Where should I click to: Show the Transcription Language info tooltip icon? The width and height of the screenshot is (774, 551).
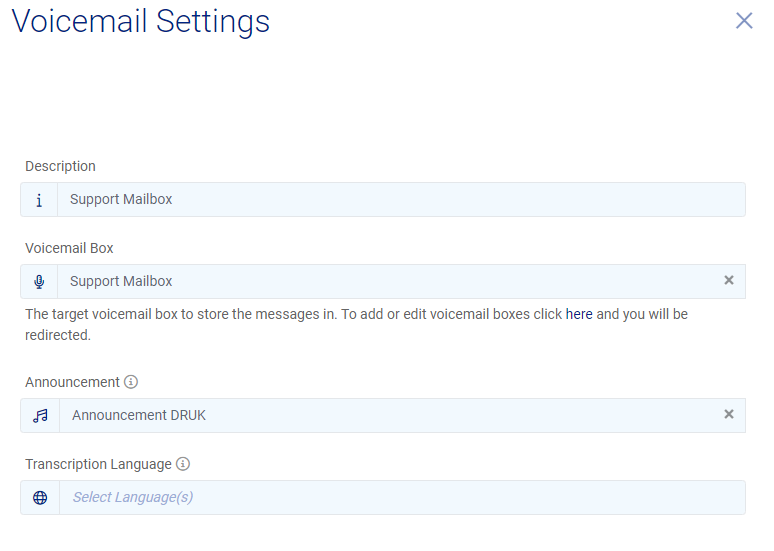(183, 464)
